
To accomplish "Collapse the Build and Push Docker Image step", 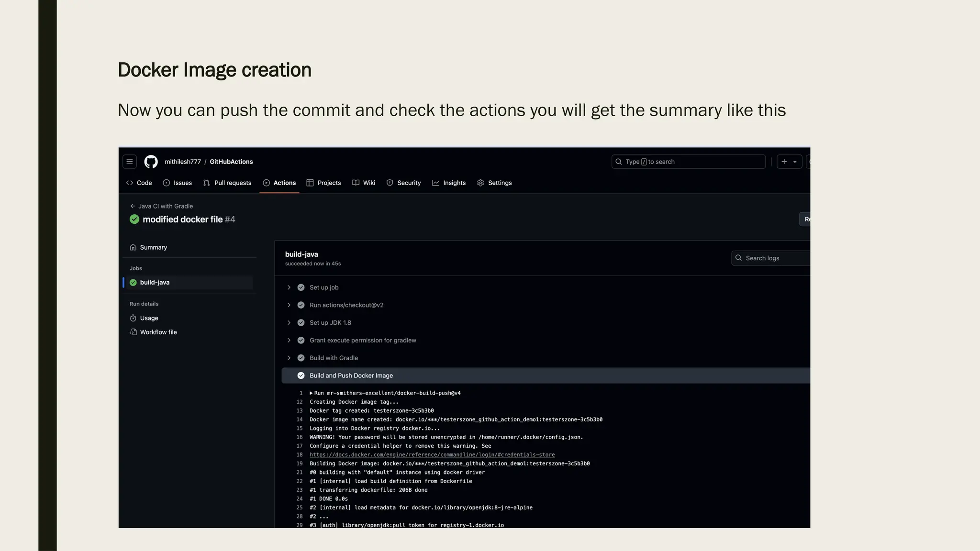I will tap(351, 375).
